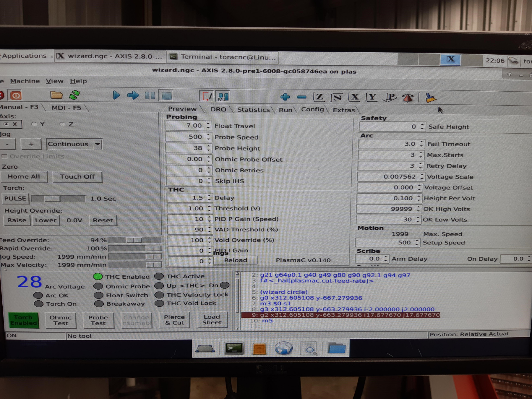Screen dimensions: 532x399
Task: Zoom out with the minus icon
Action: coord(301,97)
